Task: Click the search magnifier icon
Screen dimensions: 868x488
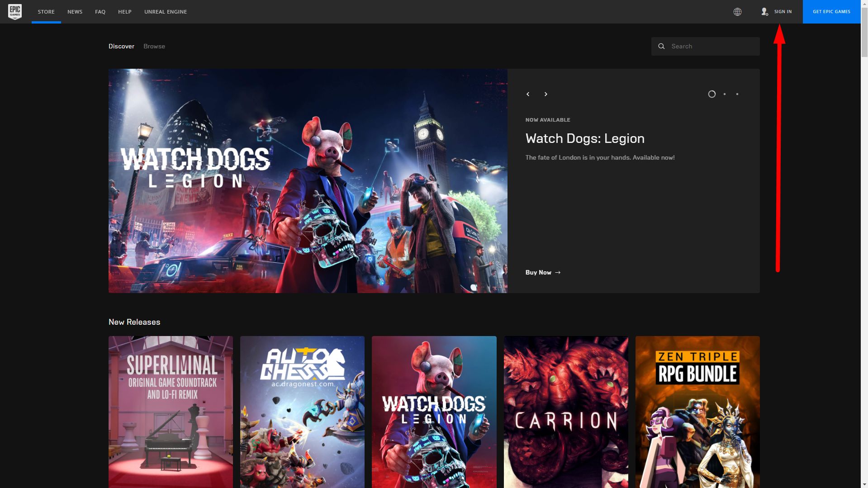Action: coord(661,46)
